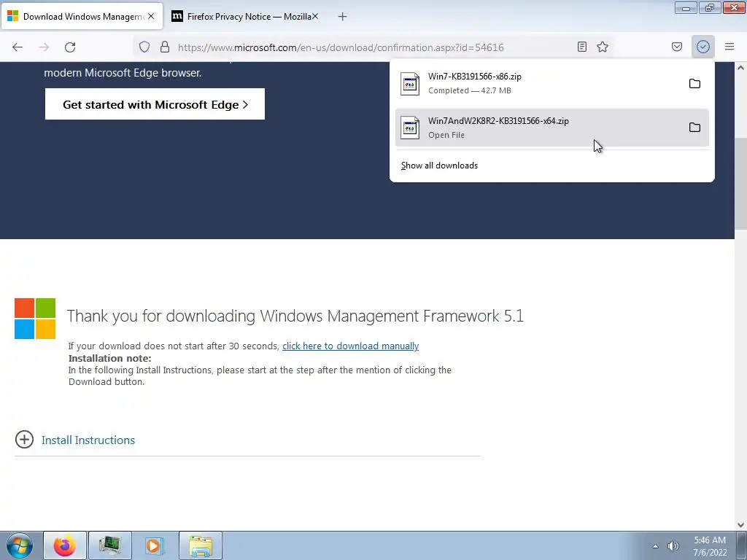The image size is (747, 560).
Task: Toggle reader view icon
Action: click(x=581, y=47)
